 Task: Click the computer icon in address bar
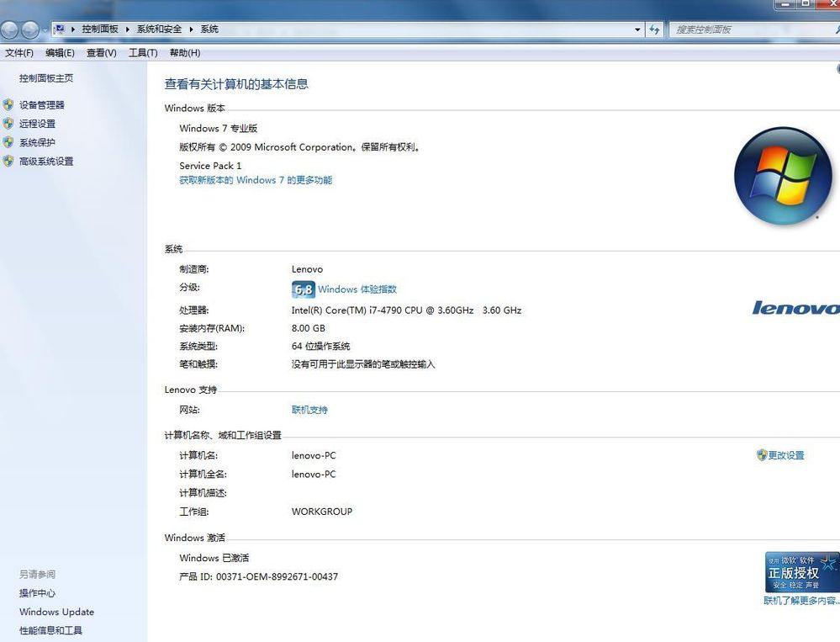point(60,29)
